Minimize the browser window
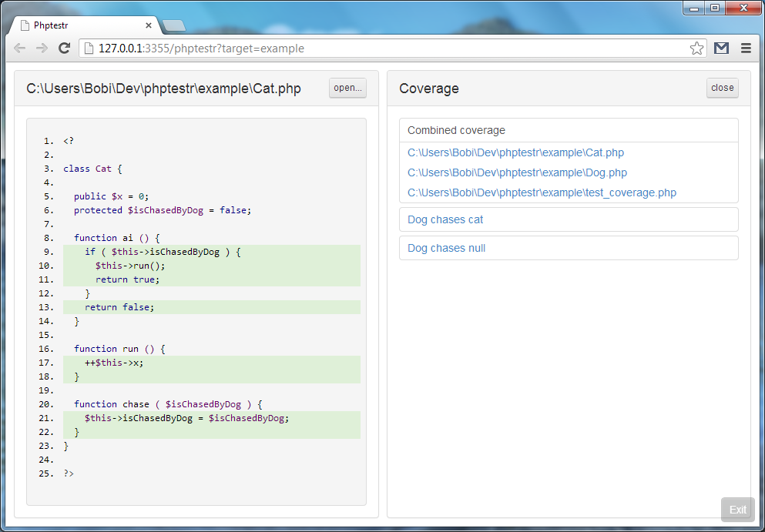765x532 pixels. click(694, 8)
